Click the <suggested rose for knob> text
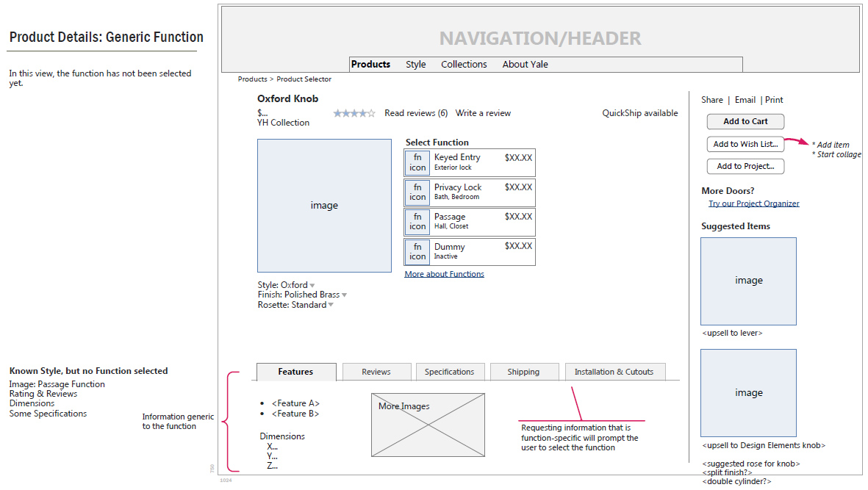The height and width of the screenshot is (490, 868). (751, 464)
